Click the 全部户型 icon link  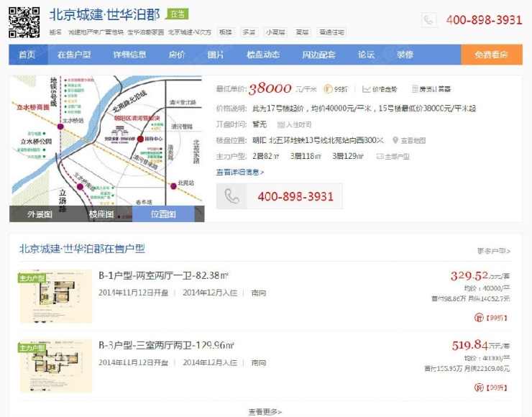point(393,157)
